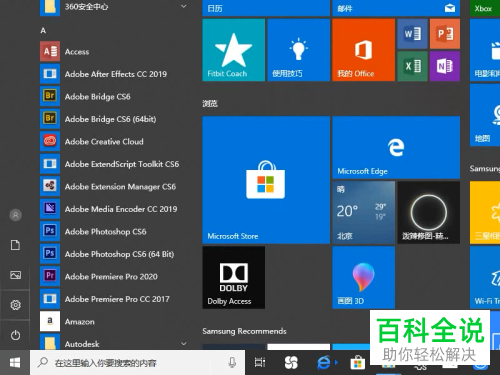This screenshot has height=375, width=500.
Task: Open the Microsoft Edge tile
Action: coord(396,147)
